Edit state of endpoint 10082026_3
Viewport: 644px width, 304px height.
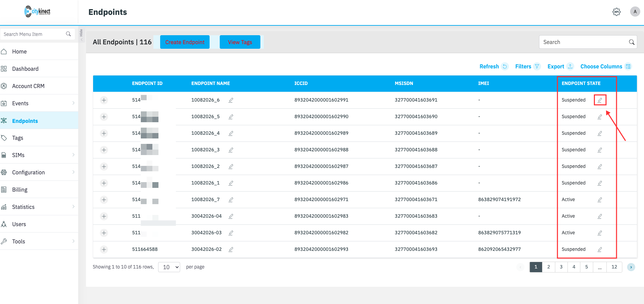[x=600, y=150]
